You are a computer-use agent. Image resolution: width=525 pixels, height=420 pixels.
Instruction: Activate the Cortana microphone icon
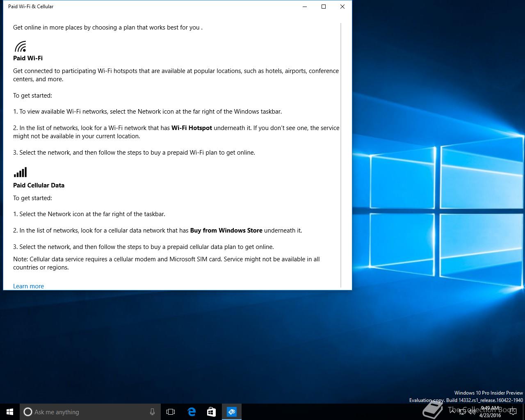pos(152,412)
